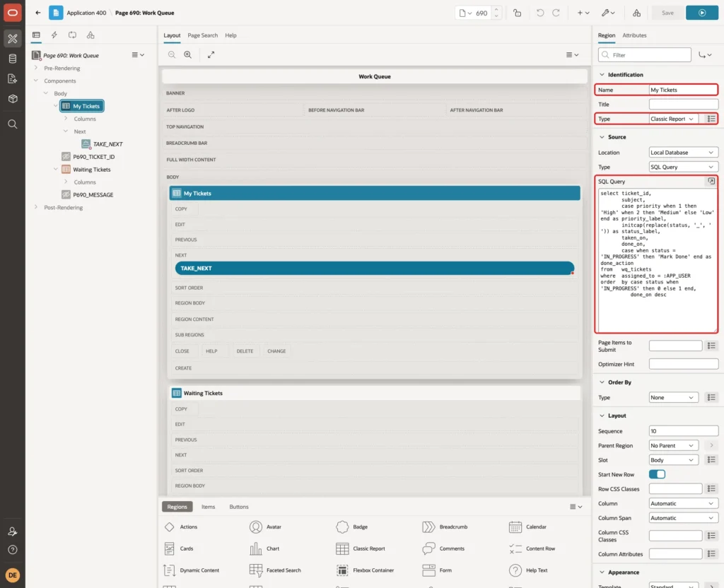Click the Title input field

click(x=684, y=105)
